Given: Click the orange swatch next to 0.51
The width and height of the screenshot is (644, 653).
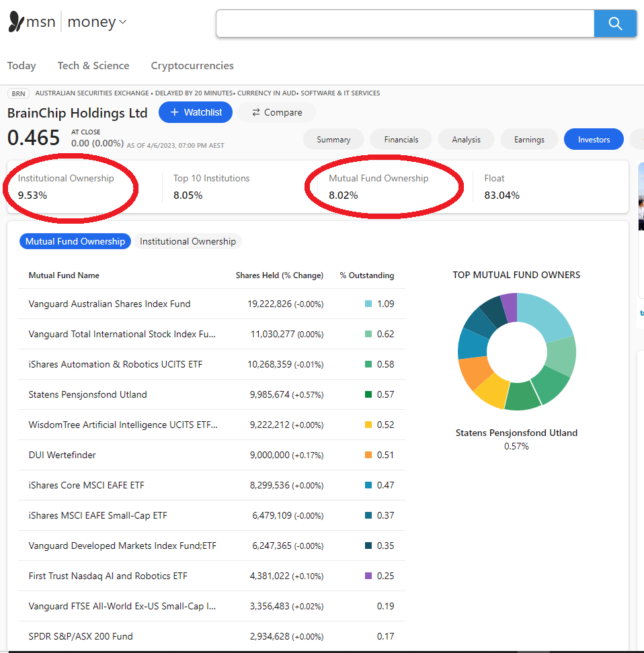Looking at the screenshot, I should [368, 455].
